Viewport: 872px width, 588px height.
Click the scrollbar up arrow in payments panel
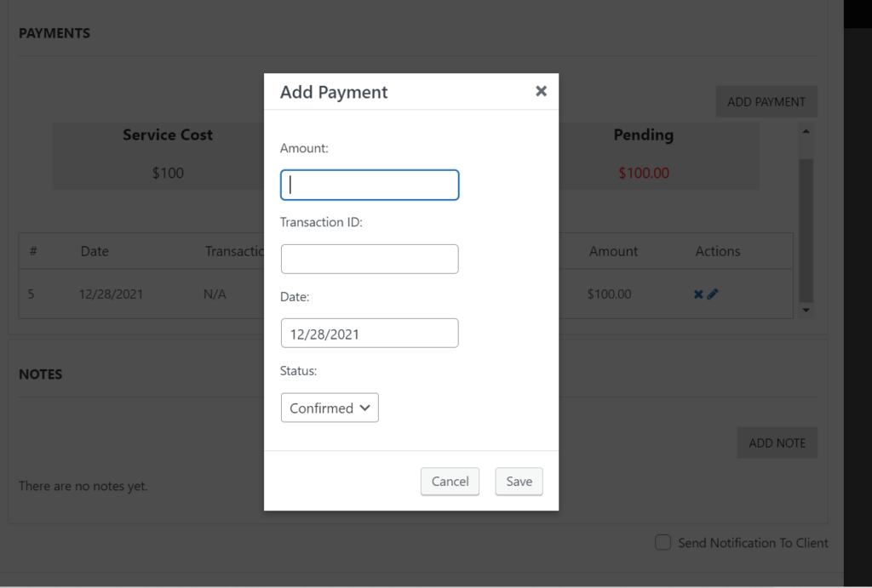(x=806, y=132)
